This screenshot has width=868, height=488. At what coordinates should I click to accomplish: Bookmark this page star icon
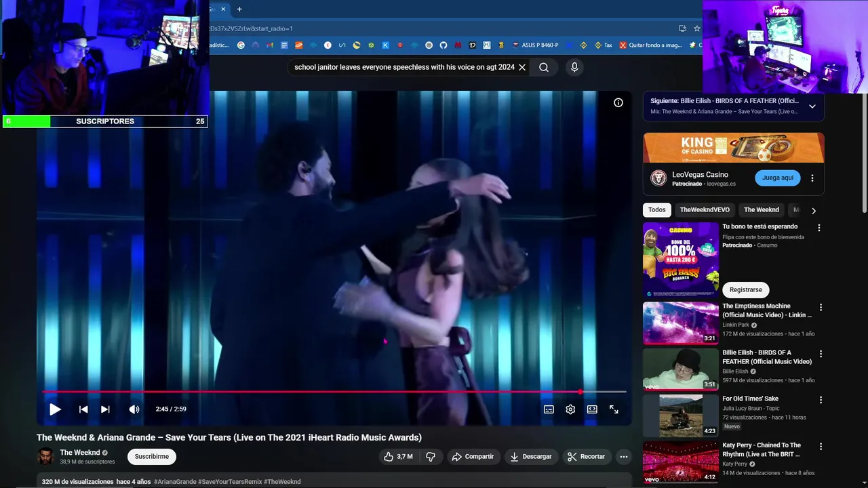696,28
